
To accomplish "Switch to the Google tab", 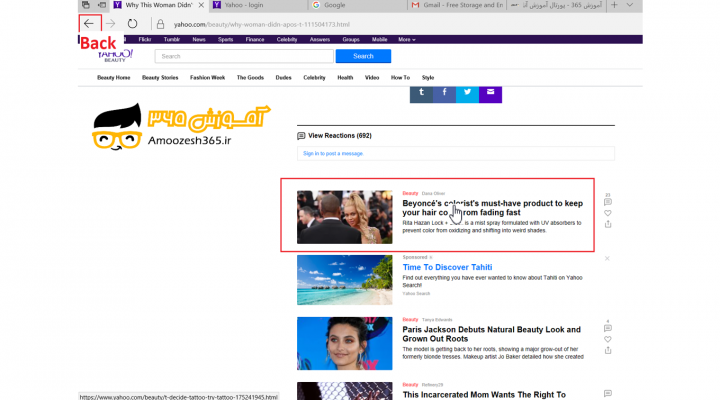I will [x=357, y=5].
